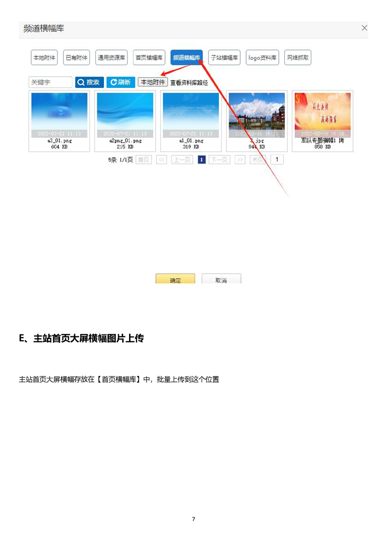Click the 刷新 refresh button

click(121, 83)
